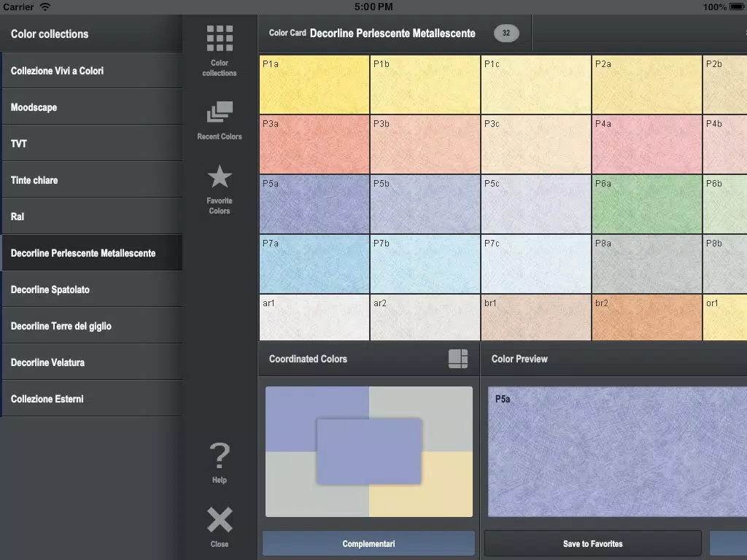Viewport: 747px width, 560px height.
Task: Select the P5a violet swatch in grid
Action: click(314, 204)
